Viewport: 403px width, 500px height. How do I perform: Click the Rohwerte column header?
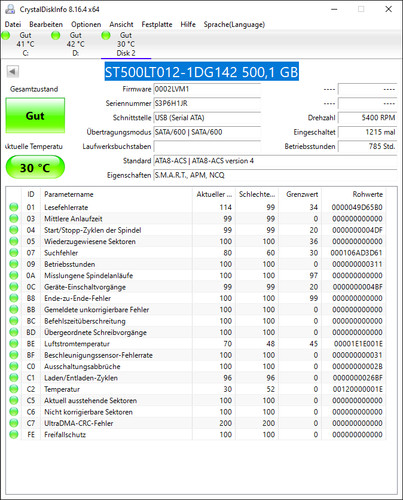coord(354,194)
